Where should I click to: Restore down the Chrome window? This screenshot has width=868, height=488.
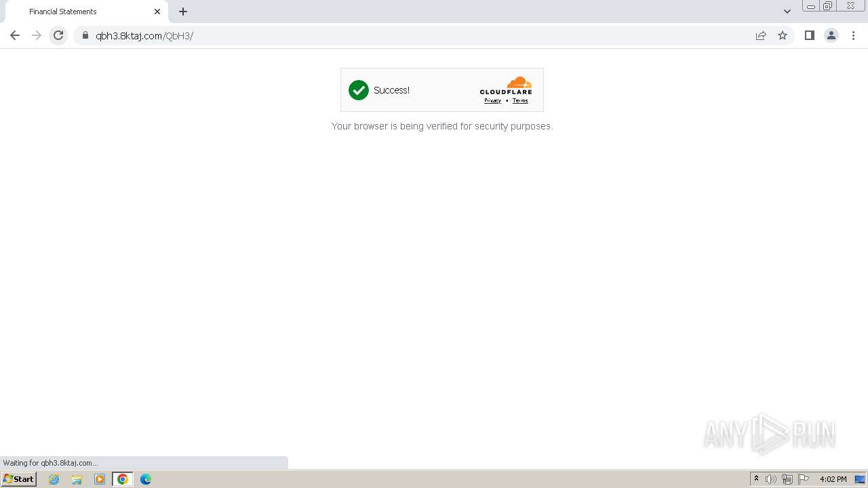[x=828, y=6]
